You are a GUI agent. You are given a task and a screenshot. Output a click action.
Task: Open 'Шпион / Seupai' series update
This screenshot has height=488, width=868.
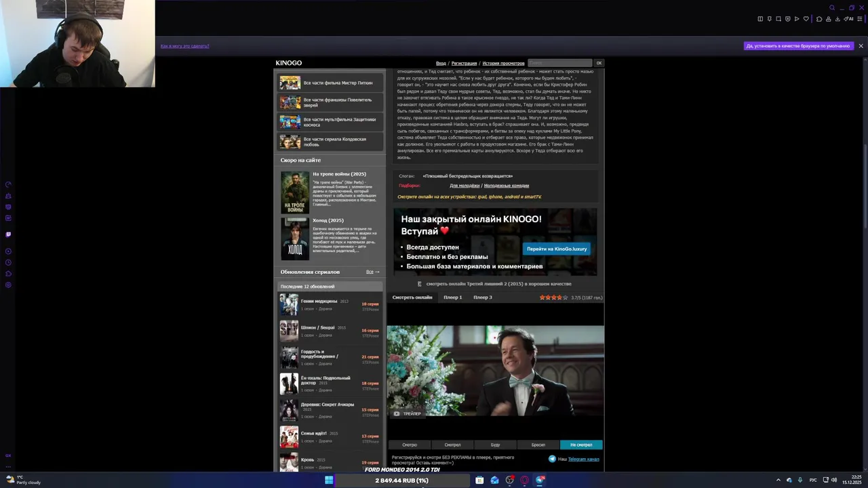(330, 331)
